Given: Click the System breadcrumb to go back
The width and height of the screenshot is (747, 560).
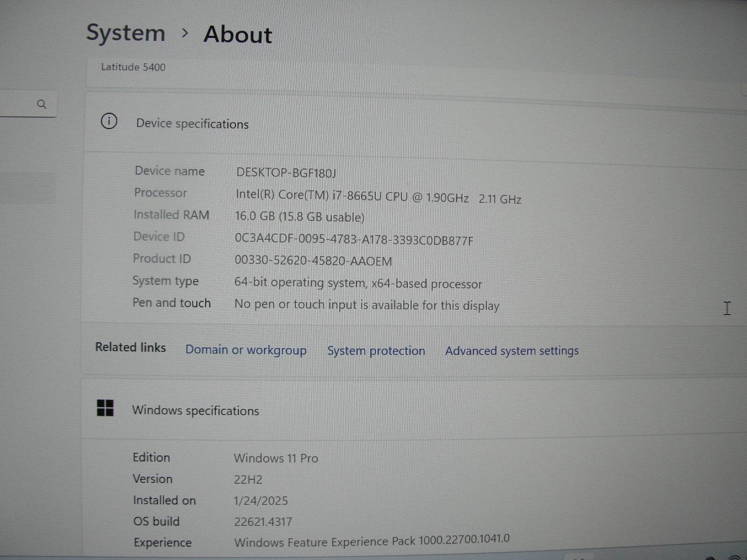Looking at the screenshot, I should pyautogui.click(x=126, y=33).
